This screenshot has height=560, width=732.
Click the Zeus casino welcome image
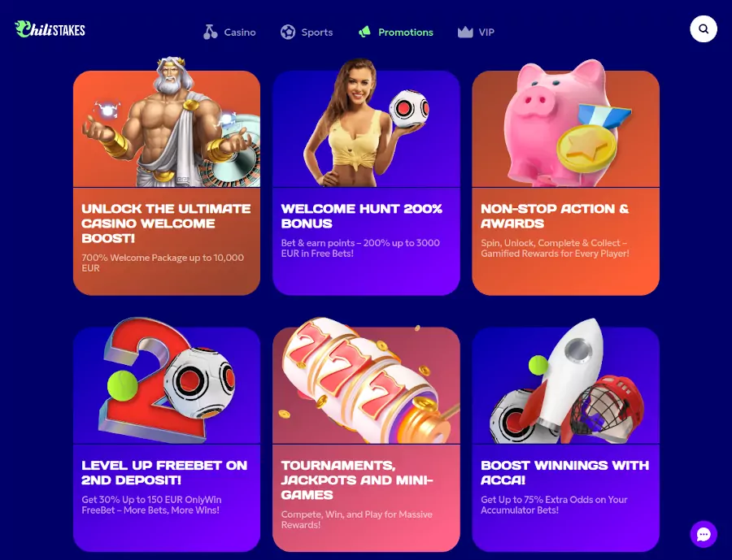tap(167, 122)
